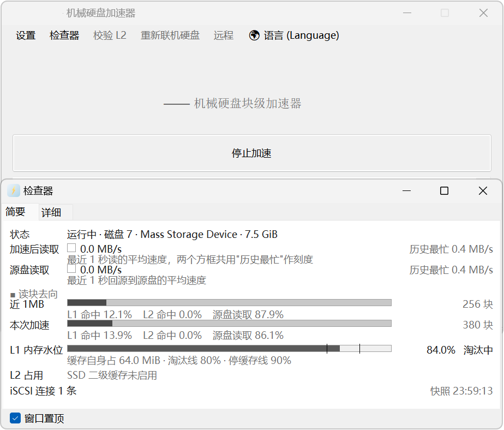Minimize the 机械硬盘加速器 main window

(407, 13)
